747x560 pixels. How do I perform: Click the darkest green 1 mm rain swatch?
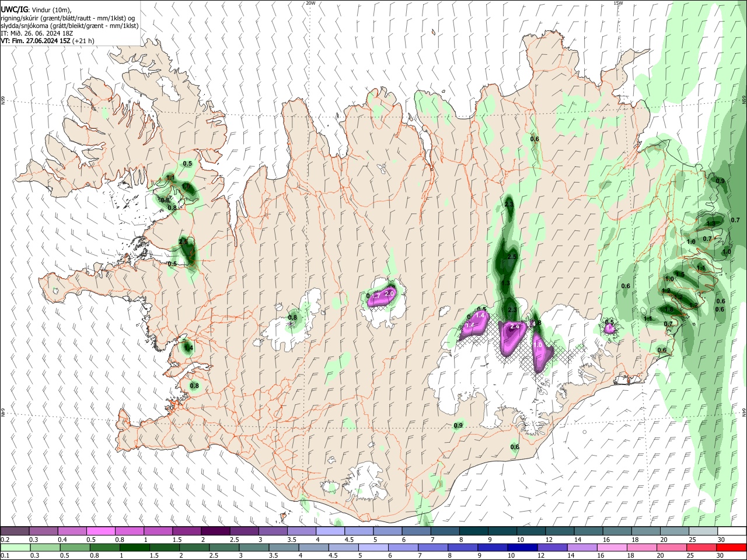135,547
